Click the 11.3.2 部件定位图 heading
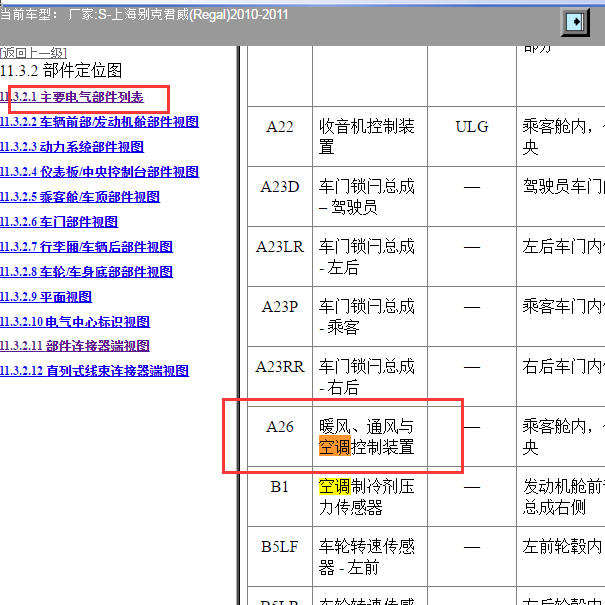The image size is (605, 605). pos(61,71)
